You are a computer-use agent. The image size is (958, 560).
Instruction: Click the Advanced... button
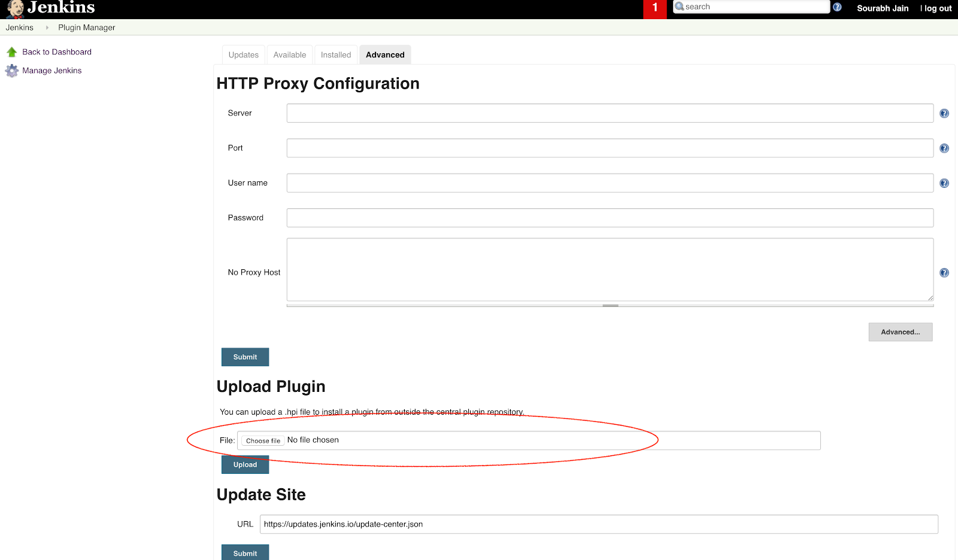[x=901, y=332]
